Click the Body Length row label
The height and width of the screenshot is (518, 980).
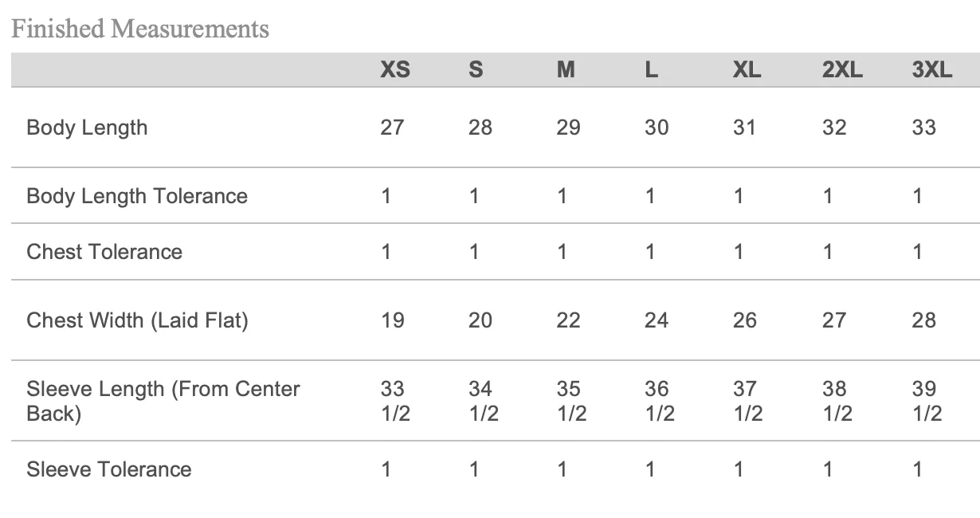click(x=87, y=128)
